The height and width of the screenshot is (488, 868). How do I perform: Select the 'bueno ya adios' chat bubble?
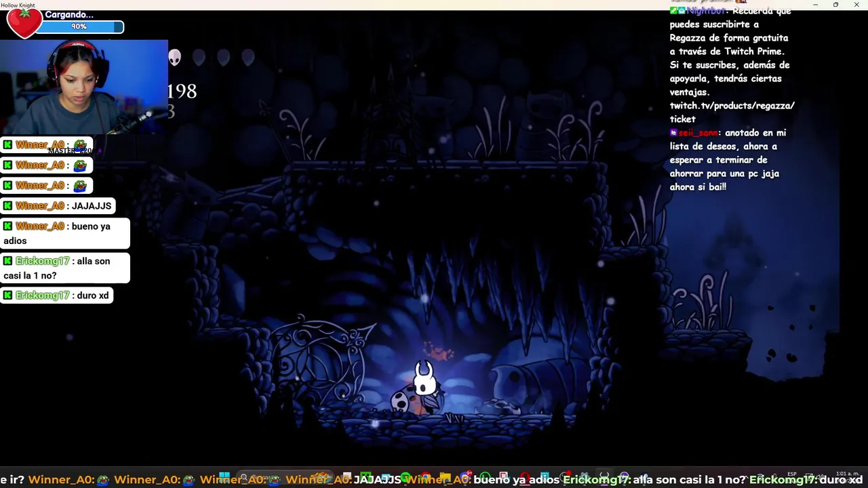(64, 233)
